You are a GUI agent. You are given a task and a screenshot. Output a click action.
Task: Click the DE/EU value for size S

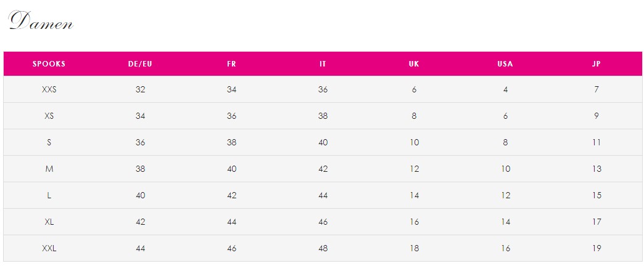[140, 143]
